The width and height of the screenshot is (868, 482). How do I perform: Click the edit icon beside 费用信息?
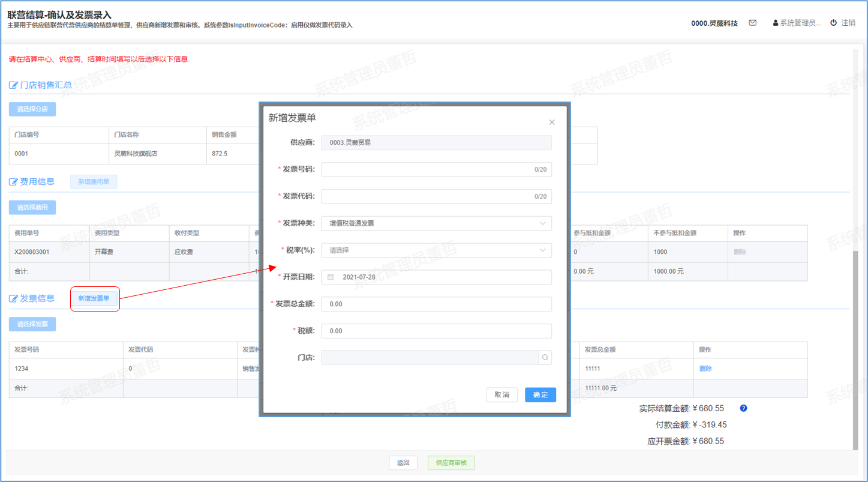click(13, 182)
